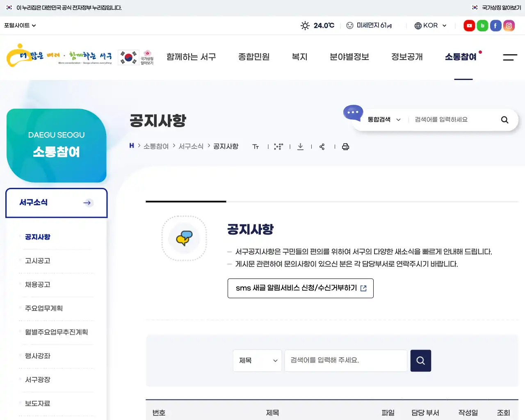This screenshot has width=525, height=420.
Task: Select 공지사항 in the side menu
Action: point(38,237)
